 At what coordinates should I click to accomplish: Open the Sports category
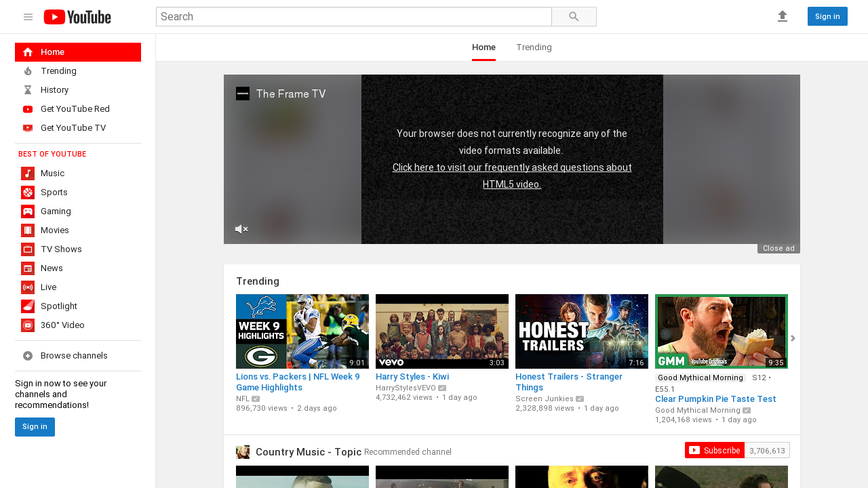[78, 192]
